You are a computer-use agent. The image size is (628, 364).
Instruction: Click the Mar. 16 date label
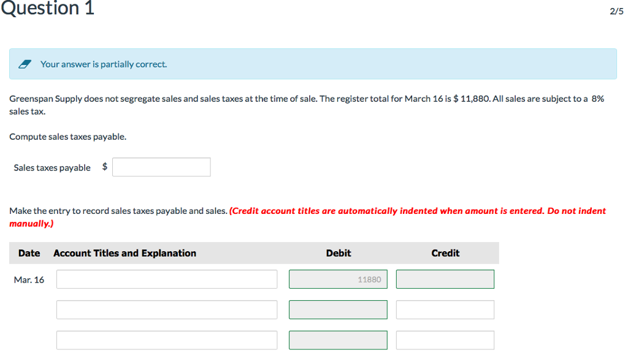(x=28, y=279)
